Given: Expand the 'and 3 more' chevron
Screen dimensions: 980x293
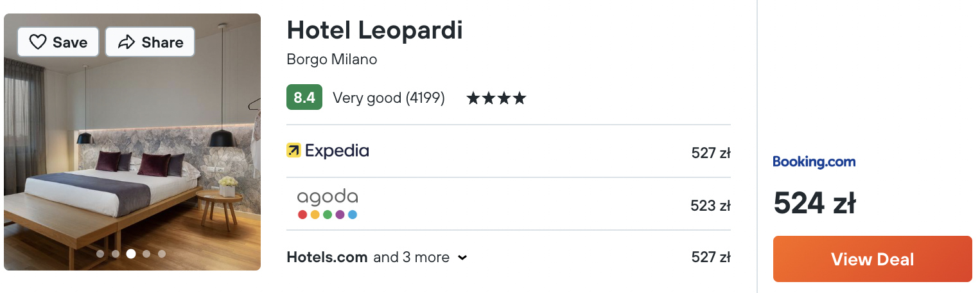Looking at the screenshot, I should pyautogui.click(x=462, y=258).
